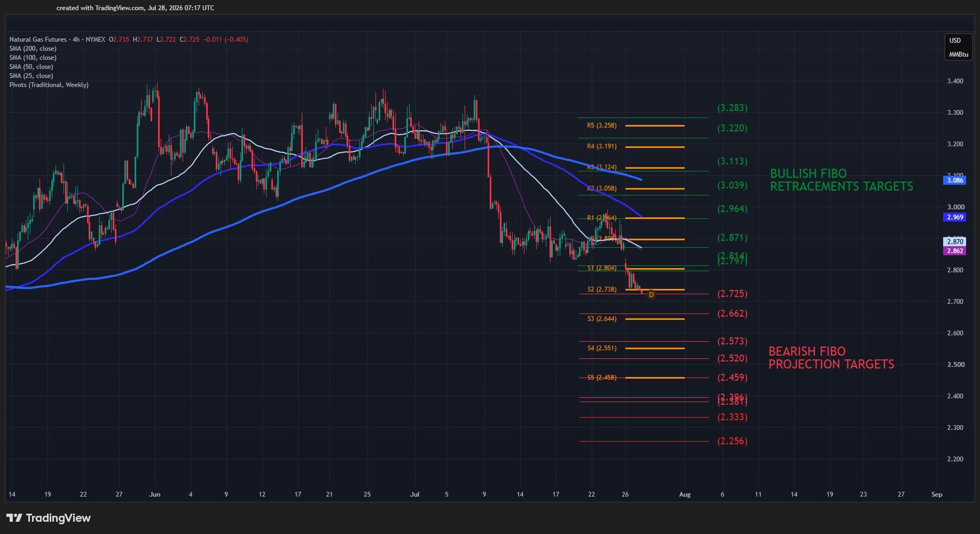Click the blue 3.086 price axis tag
The height and width of the screenshot is (534, 980).
(955, 180)
